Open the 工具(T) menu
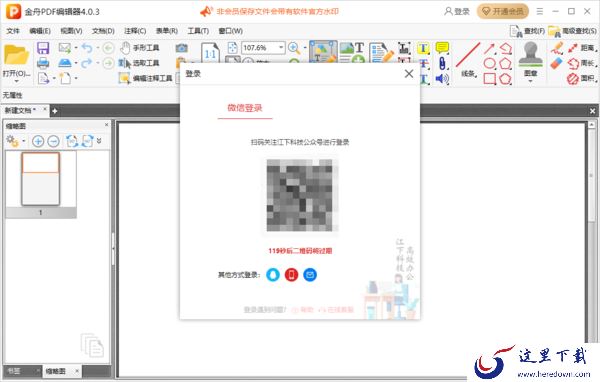Screen dimensions: 600x382 coord(198,31)
